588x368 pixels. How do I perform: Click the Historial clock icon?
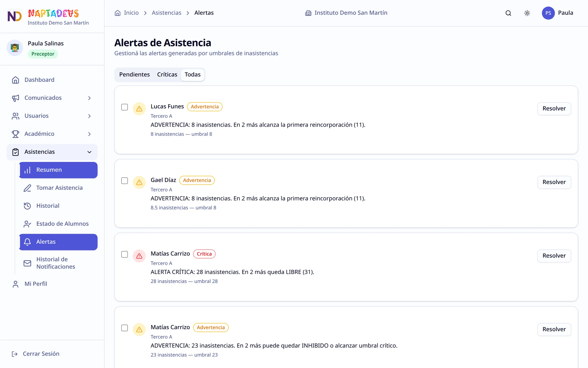click(27, 206)
